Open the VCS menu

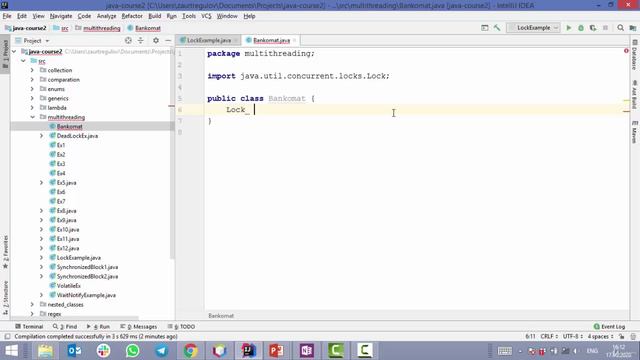click(206, 16)
